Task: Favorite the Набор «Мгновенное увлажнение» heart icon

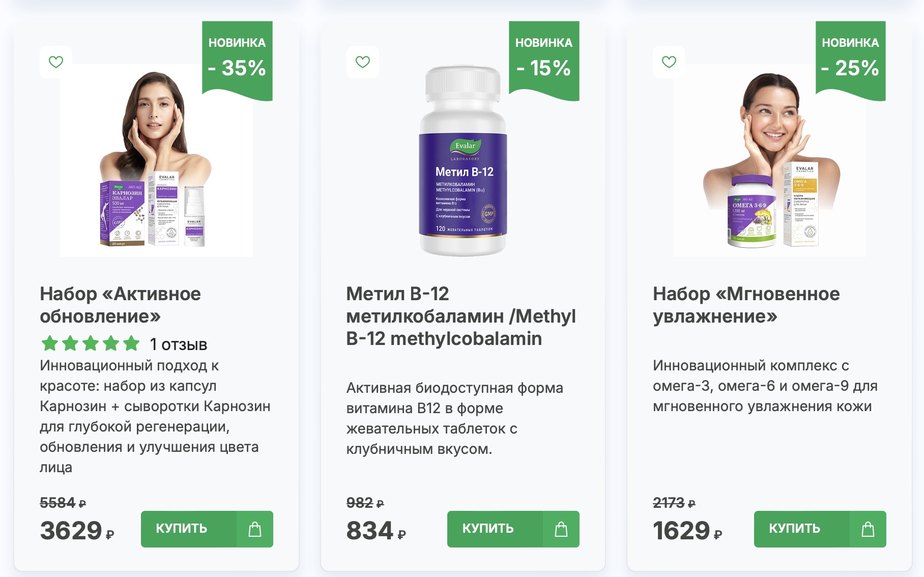Action: click(x=669, y=62)
